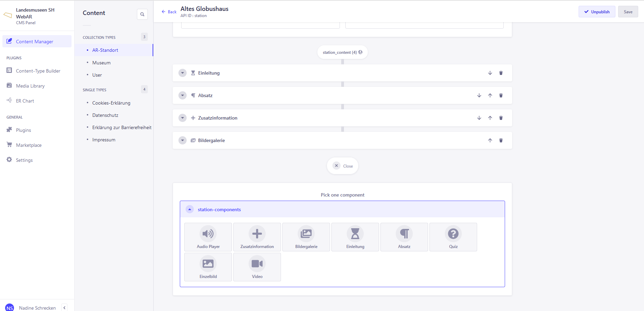This screenshot has height=311, width=644.
Task: Click the station_content (4) label
Action: click(x=340, y=52)
